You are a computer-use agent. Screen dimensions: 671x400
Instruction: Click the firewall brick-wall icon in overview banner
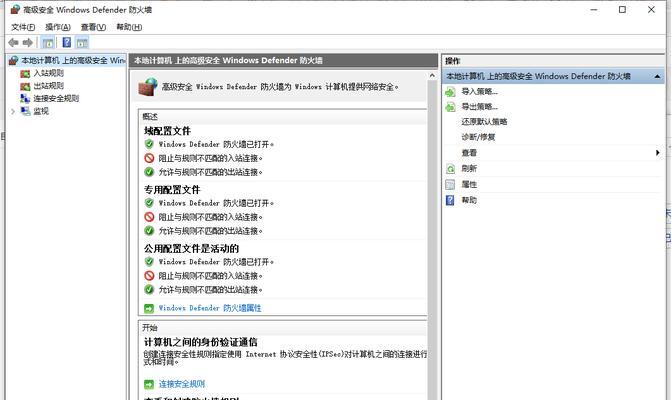[148, 87]
